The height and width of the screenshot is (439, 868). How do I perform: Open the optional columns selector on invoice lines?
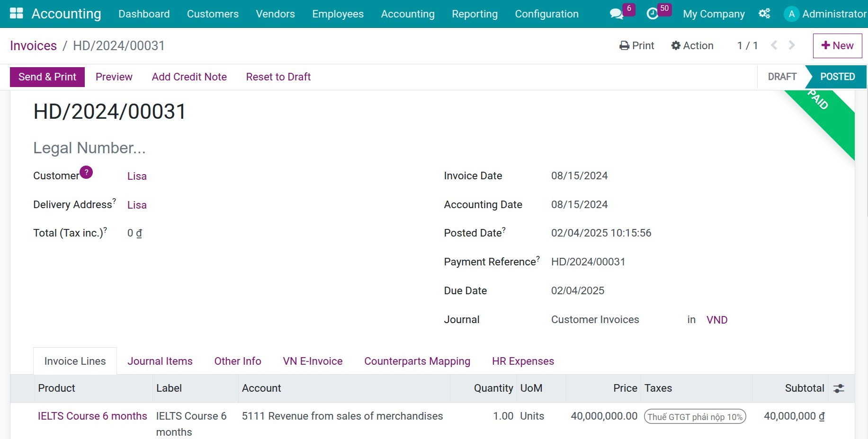pos(839,388)
